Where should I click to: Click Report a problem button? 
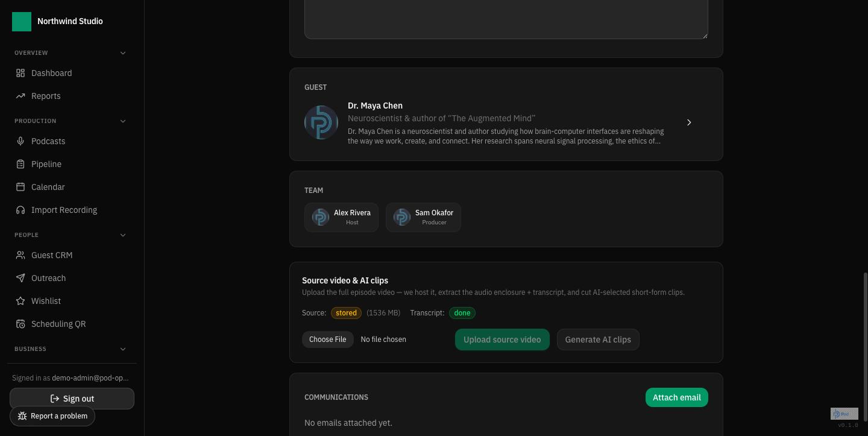52,416
